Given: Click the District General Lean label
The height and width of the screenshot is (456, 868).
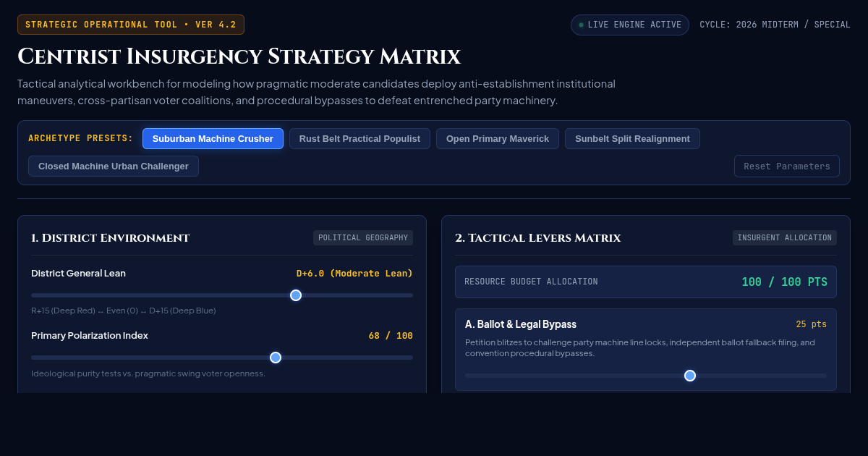Looking at the screenshot, I should (x=78, y=273).
